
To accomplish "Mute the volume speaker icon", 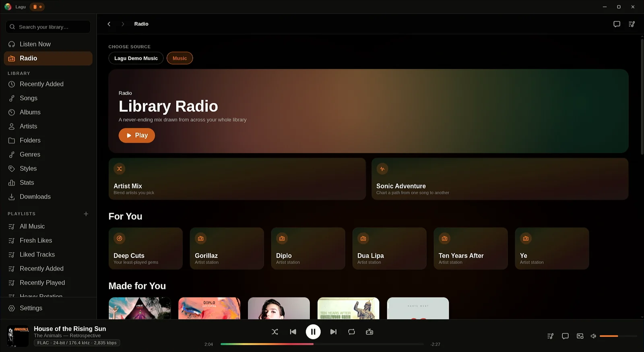I will click(x=593, y=336).
